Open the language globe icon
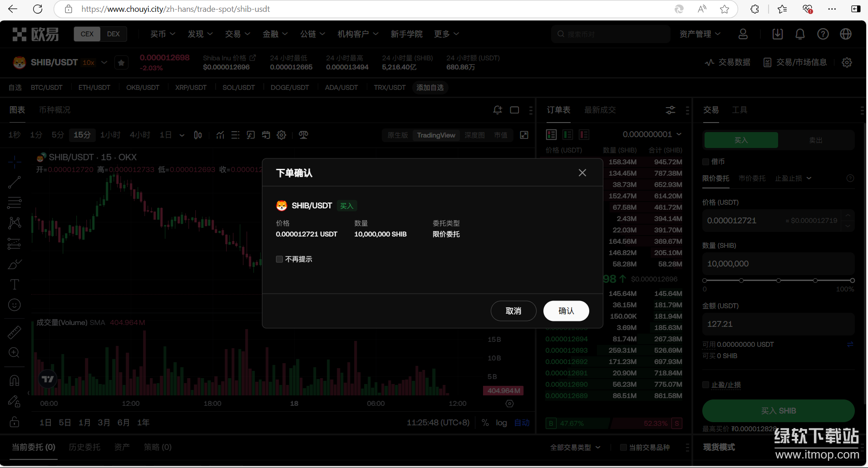This screenshot has height=468, width=868. tap(846, 34)
